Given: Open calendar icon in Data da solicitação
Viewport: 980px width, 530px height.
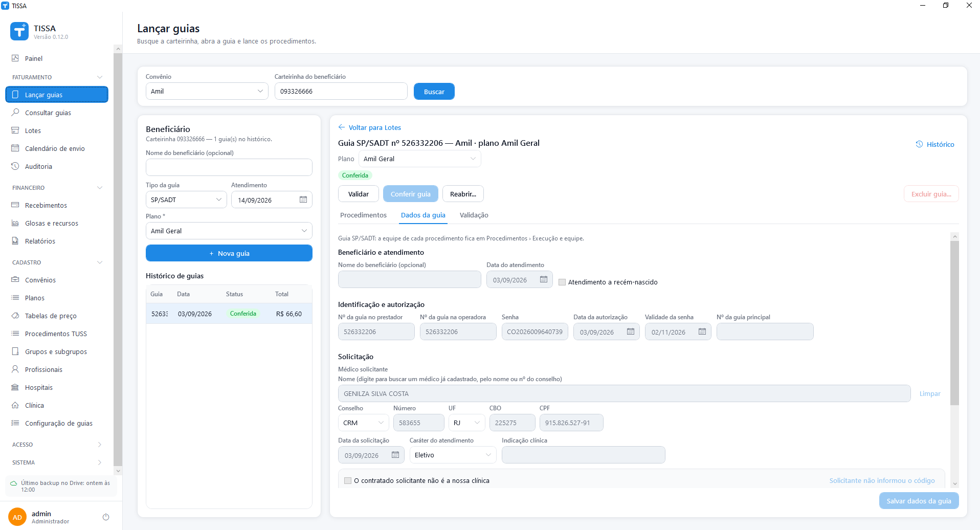Looking at the screenshot, I should click(x=395, y=455).
